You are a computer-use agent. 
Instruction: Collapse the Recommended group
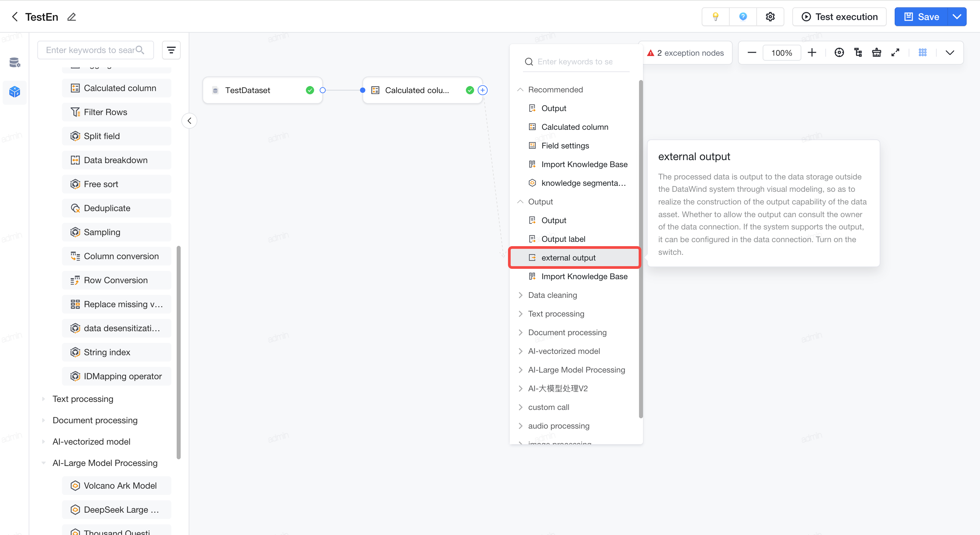[520, 89]
